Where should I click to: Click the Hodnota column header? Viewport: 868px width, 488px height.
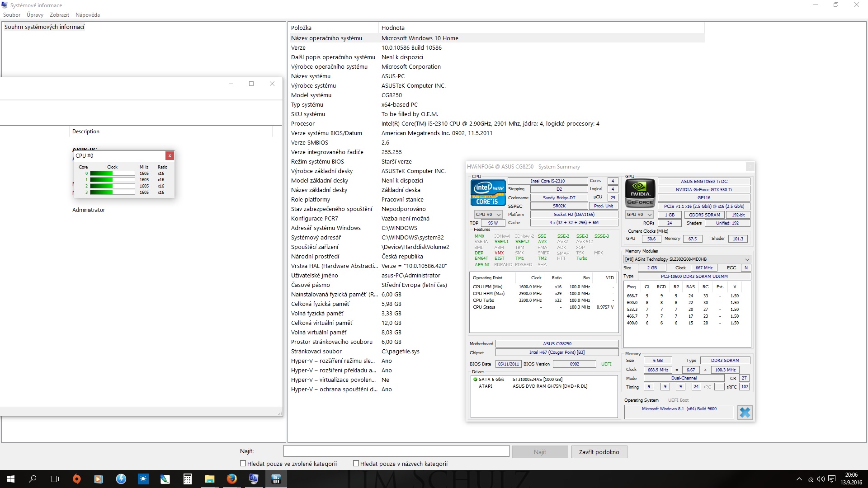point(541,28)
